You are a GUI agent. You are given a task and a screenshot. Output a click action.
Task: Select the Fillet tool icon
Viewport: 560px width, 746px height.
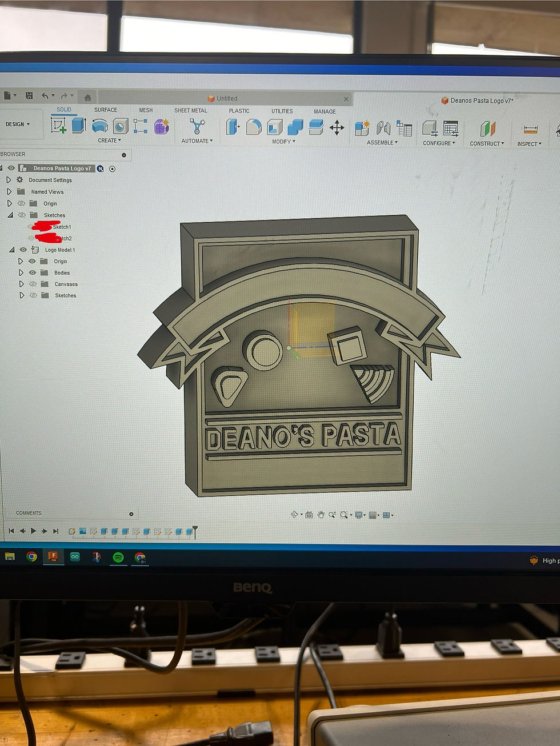tap(254, 127)
